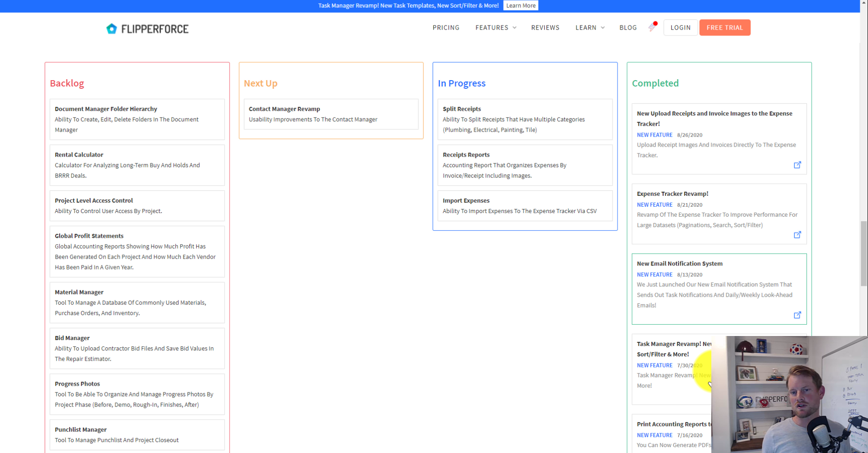This screenshot has height=453, width=868.
Task: Click the In Progress column heading
Action: 462,83
